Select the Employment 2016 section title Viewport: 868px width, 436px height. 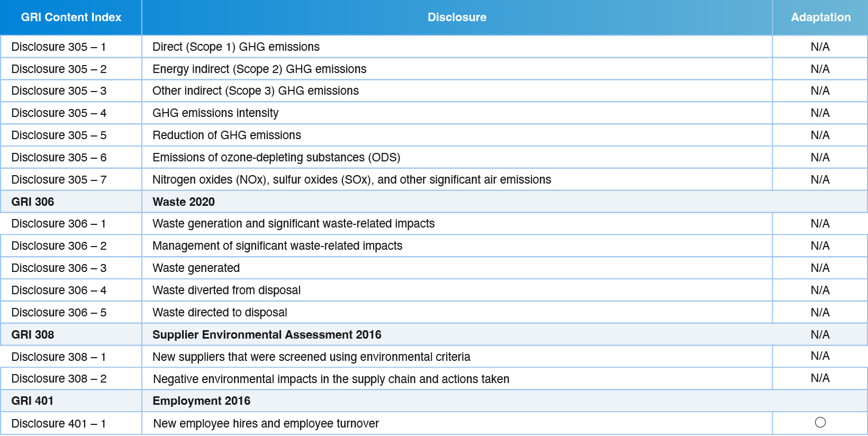pyautogui.click(x=201, y=401)
